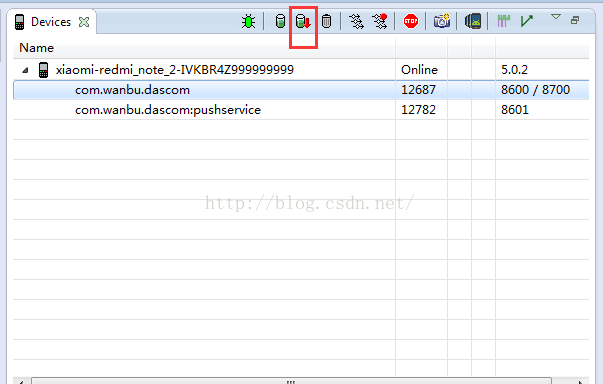Click the port value 8601
Viewport: 603px width, 384px height.
[515, 110]
